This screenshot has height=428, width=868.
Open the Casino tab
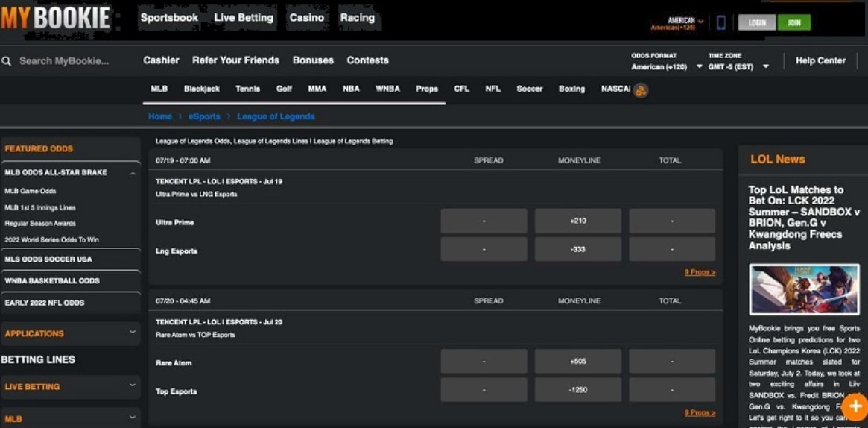(307, 18)
